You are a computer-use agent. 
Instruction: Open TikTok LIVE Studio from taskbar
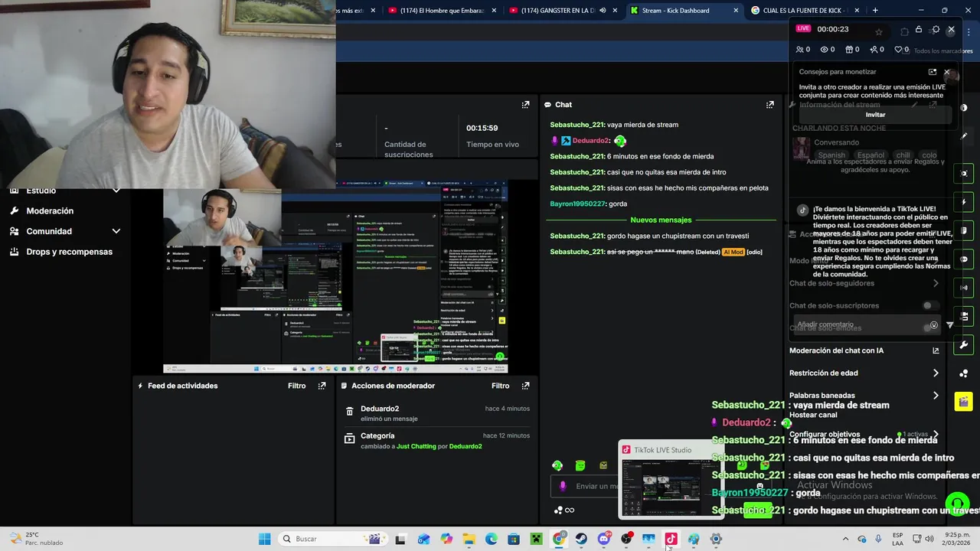click(671, 539)
